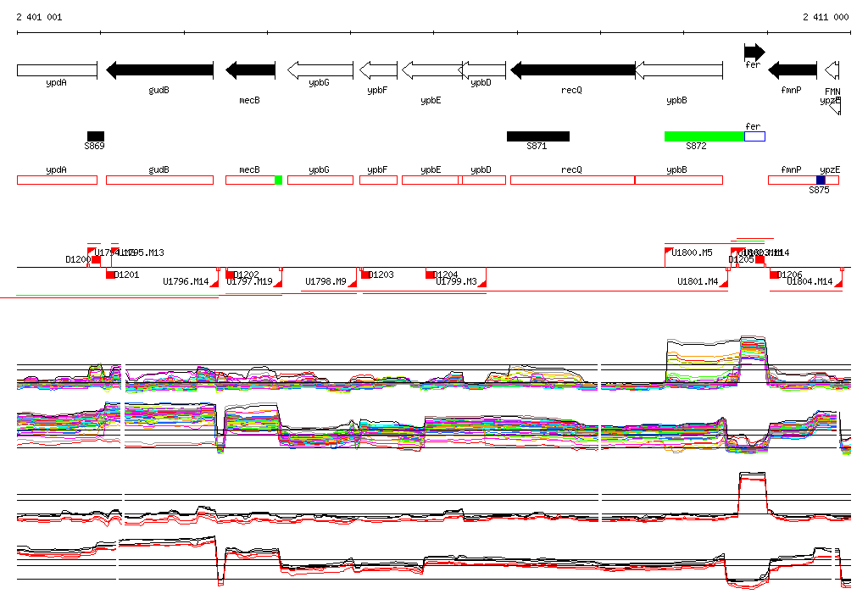Screen dimensions: 868x605
Task: Click the start coordinate '2 401 001'
Action: tap(39, 17)
